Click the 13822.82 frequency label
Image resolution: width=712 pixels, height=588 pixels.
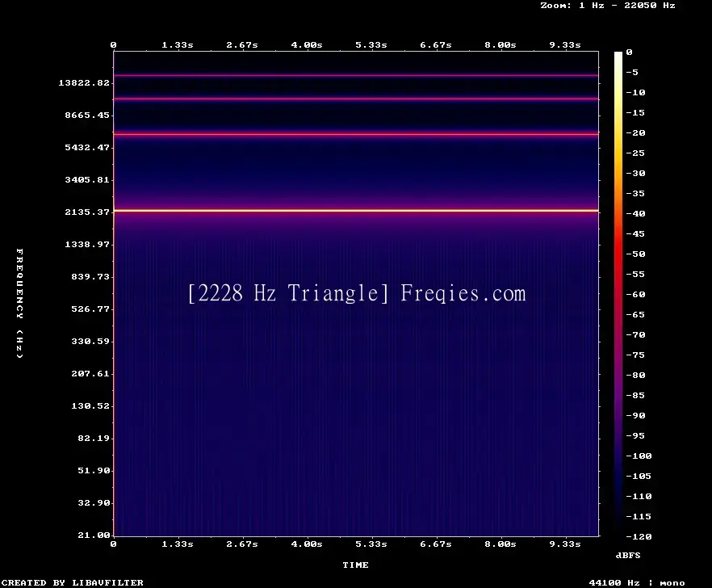point(84,82)
